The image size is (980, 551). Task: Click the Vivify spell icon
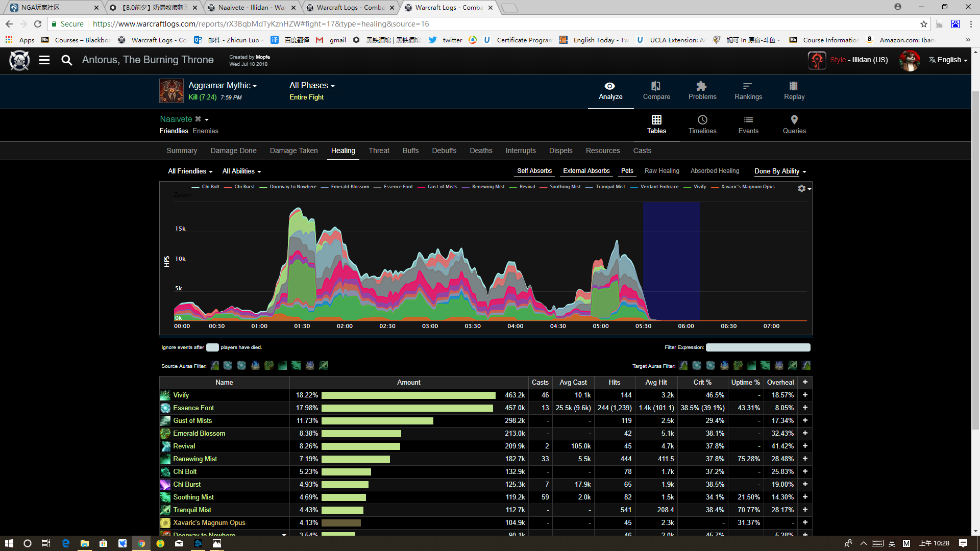(165, 395)
